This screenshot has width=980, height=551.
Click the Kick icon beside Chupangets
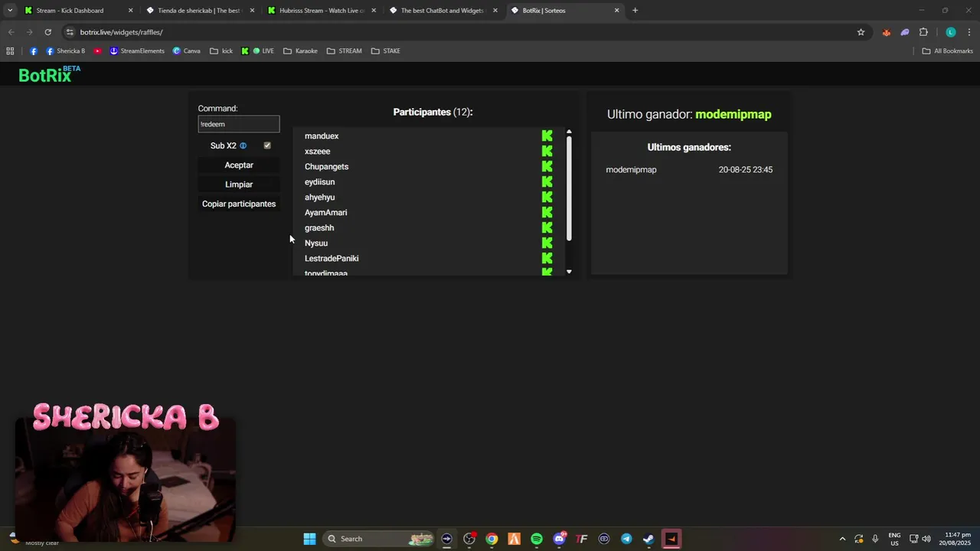click(547, 167)
